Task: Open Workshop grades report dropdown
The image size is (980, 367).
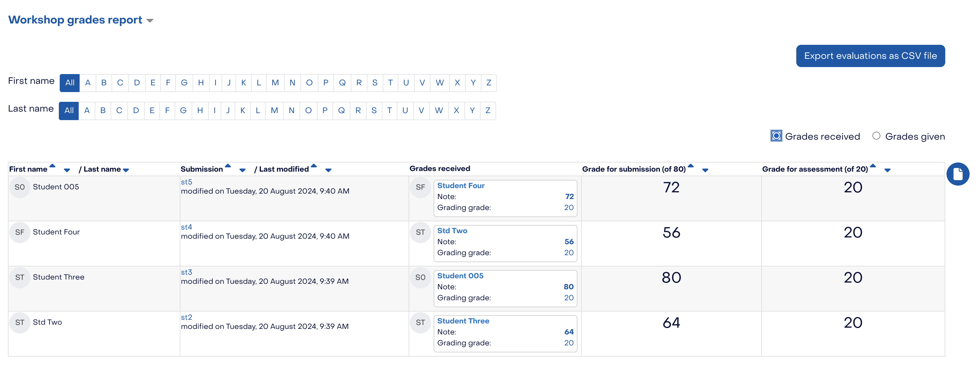Action: [150, 20]
